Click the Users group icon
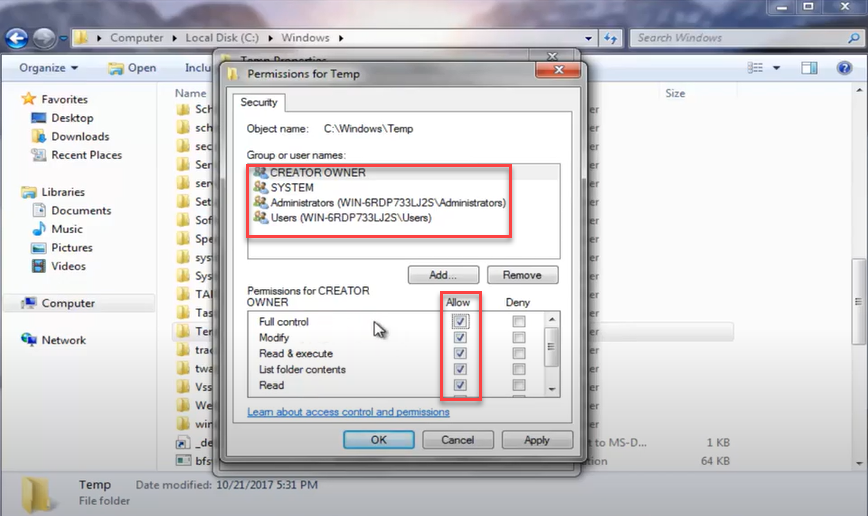This screenshot has height=516, width=868. pyautogui.click(x=260, y=217)
